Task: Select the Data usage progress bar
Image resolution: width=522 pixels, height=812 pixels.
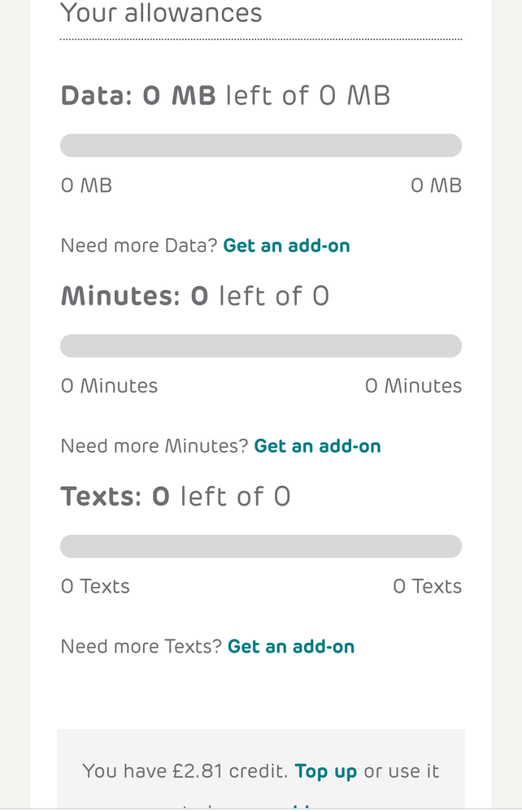Action: click(x=261, y=144)
